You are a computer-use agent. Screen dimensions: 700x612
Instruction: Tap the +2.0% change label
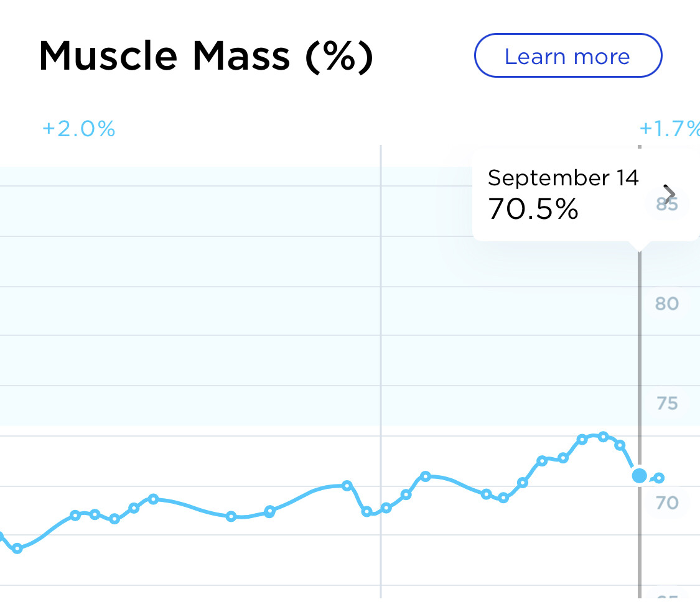coord(79,129)
